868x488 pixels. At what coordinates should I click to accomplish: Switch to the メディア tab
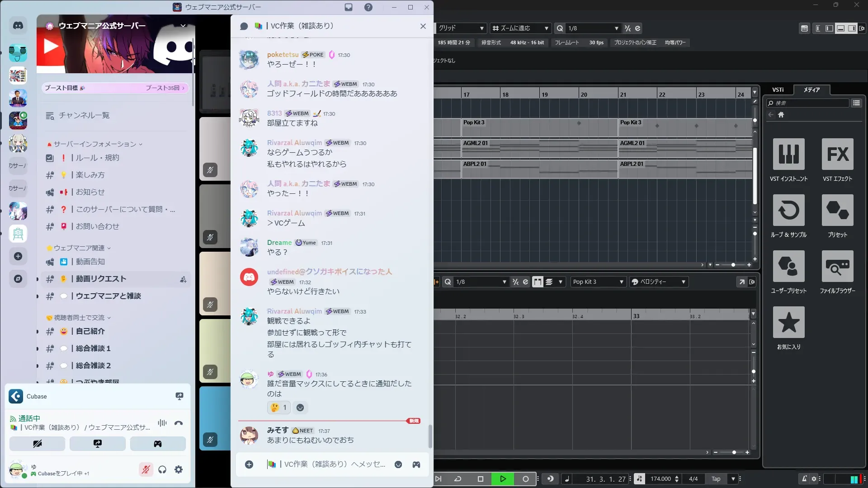click(x=811, y=90)
